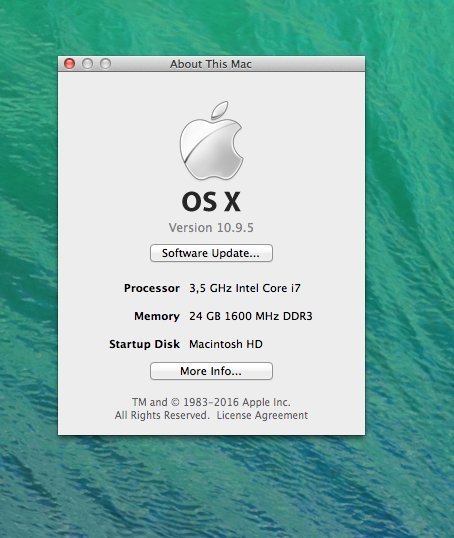Close the About This Mac window

point(70,64)
